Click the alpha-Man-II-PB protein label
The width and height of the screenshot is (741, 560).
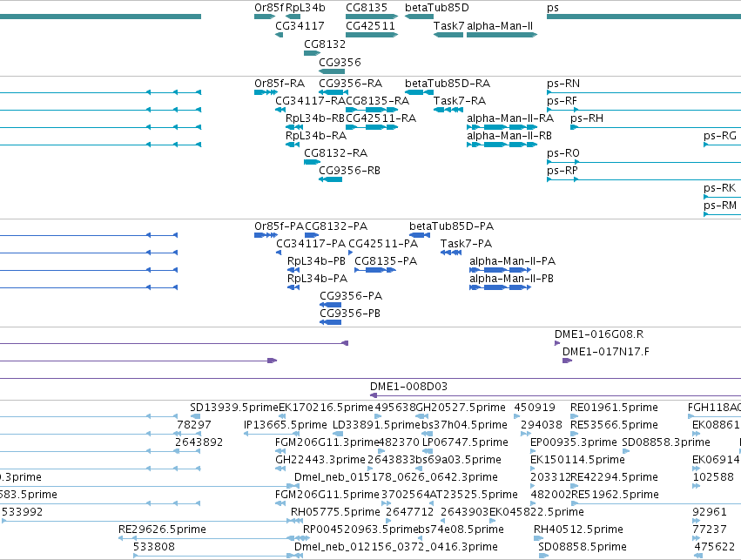(511, 279)
